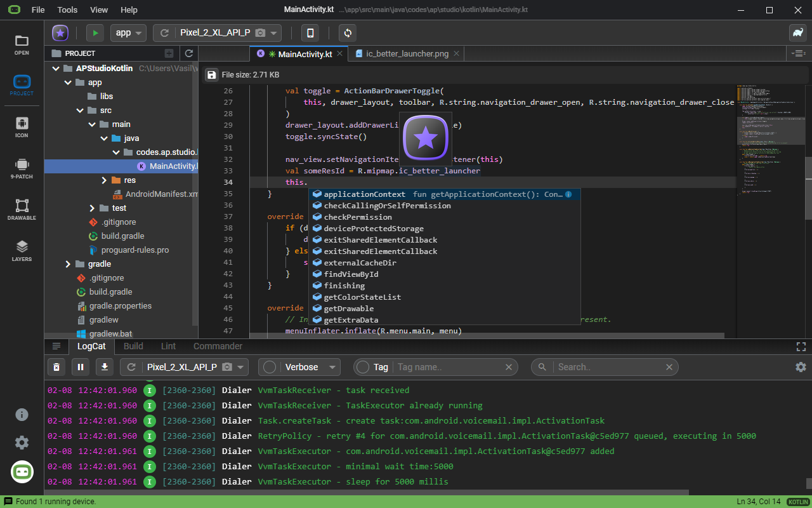Collapse the APStudioKotlin root folder
The height and width of the screenshot is (508, 812).
[56, 69]
